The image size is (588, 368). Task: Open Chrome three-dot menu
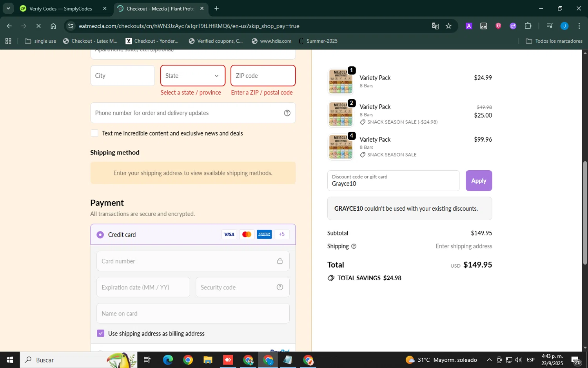coord(579,26)
